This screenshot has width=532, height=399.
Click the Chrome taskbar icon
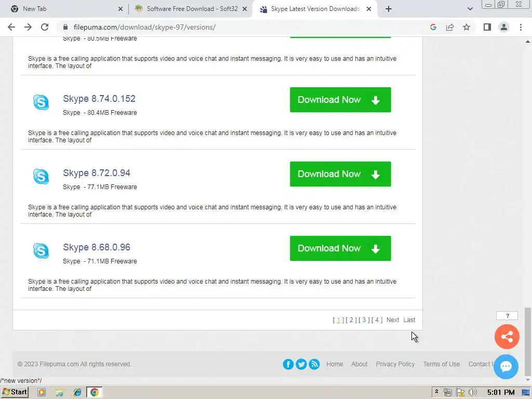click(x=95, y=393)
